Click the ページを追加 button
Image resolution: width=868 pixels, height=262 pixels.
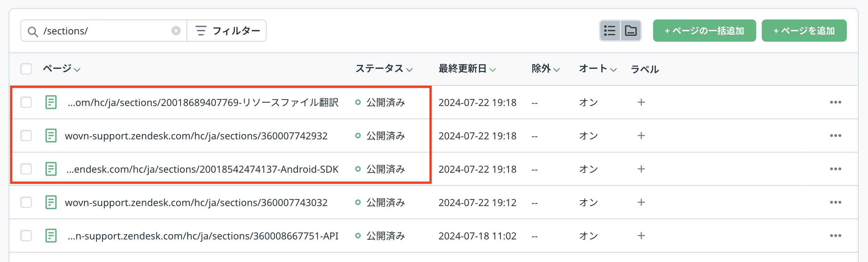(x=804, y=31)
